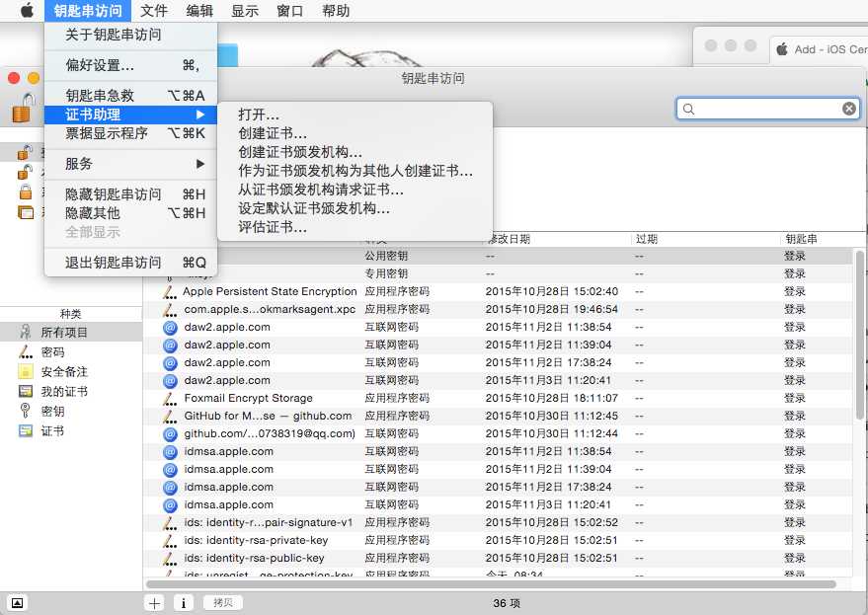Click the add item plus button
868x615 pixels.
click(154, 603)
